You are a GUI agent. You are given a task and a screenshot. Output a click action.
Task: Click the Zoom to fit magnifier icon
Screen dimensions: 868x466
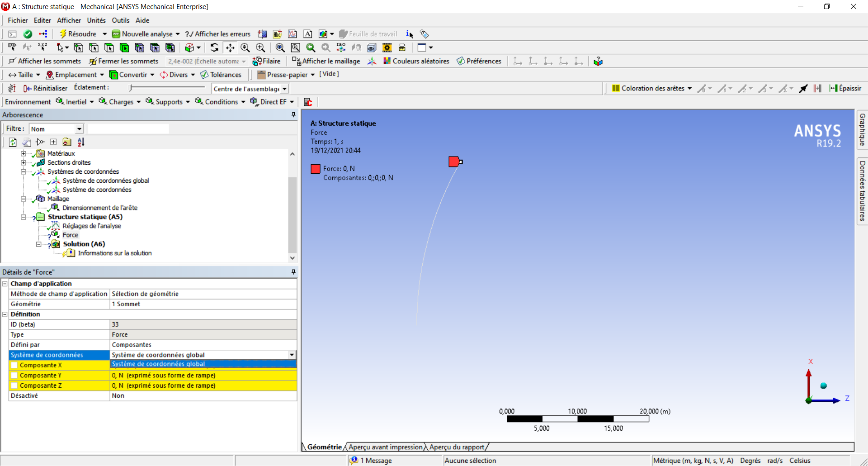click(280, 48)
